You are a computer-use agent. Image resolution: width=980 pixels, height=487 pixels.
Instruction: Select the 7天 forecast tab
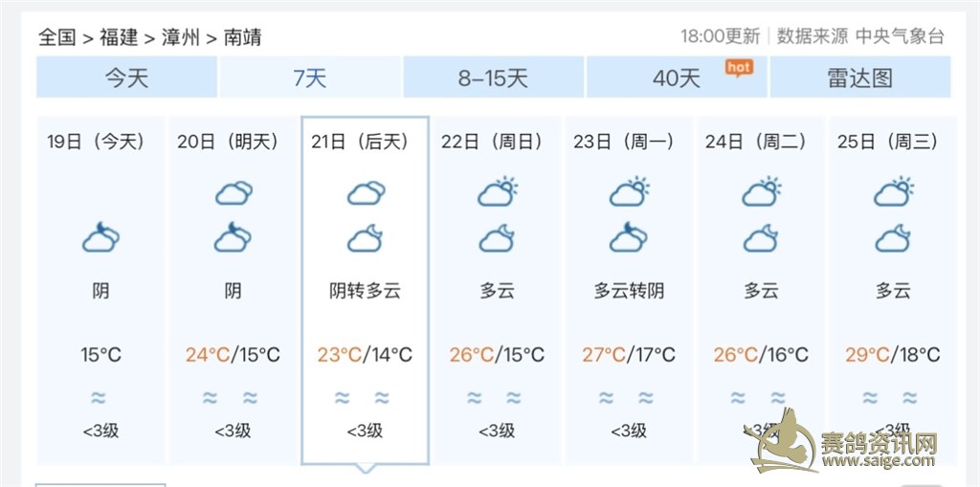310,77
